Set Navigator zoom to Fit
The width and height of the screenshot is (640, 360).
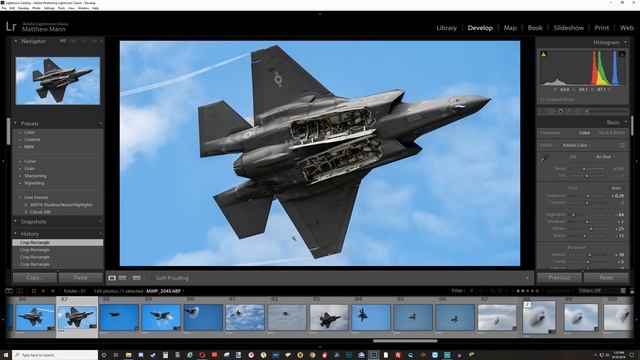click(63, 41)
